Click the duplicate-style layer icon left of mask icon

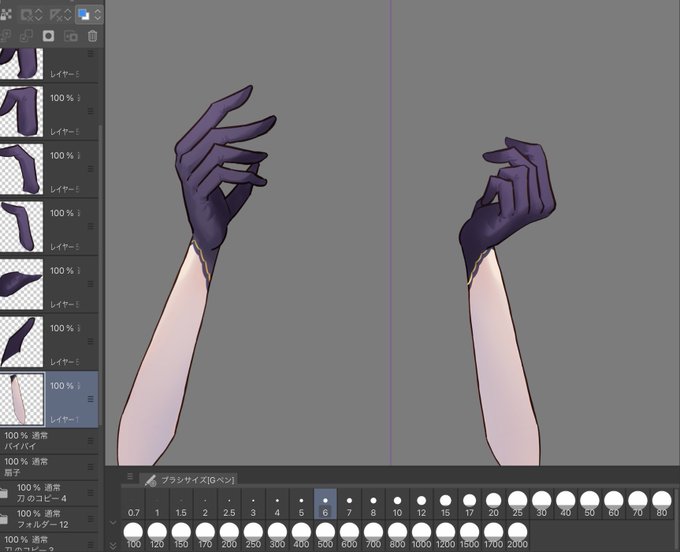point(26,36)
